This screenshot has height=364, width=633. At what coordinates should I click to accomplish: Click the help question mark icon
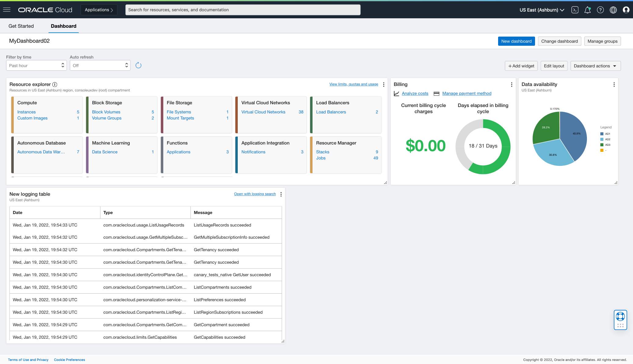601,10
